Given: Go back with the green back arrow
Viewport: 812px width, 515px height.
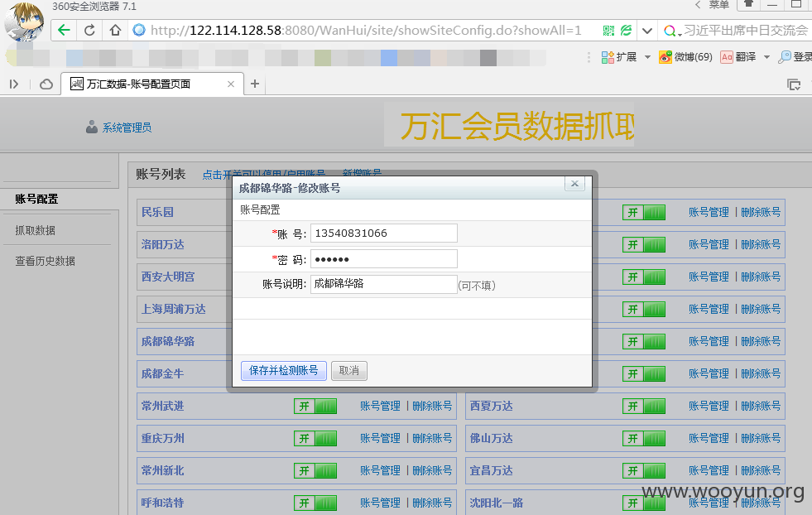Looking at the screenshot, I should coord(64,30).
